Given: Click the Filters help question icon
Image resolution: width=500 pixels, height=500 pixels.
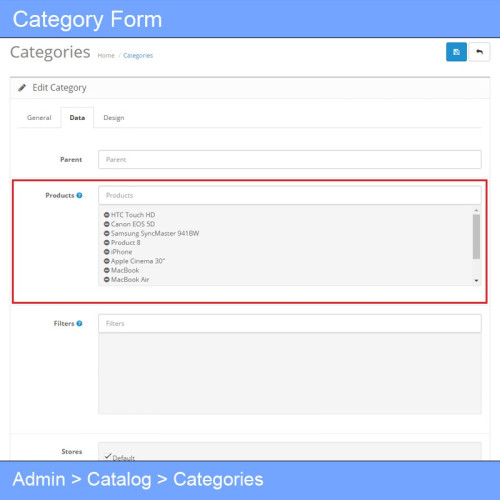Looking at the screenshot, I should tap(79, 323).
